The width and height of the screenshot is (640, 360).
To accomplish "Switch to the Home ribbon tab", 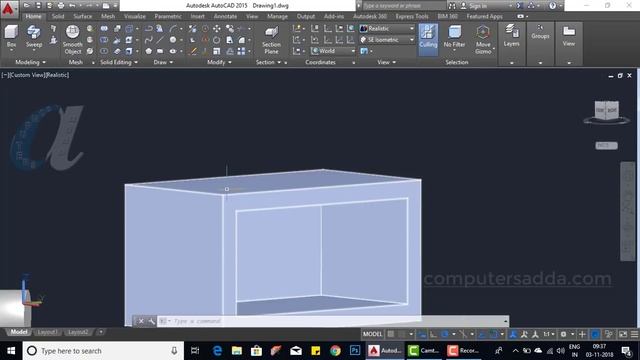I will 33,16.
